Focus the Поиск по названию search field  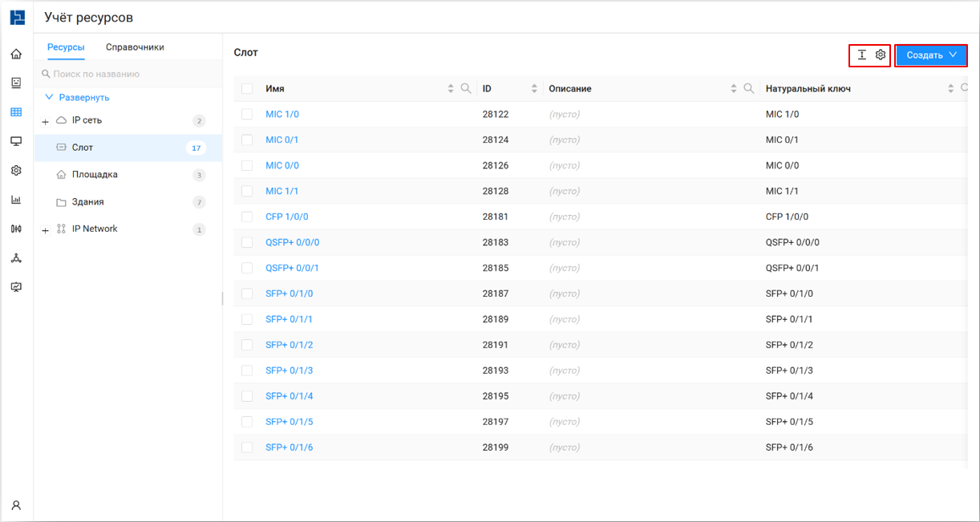[128, 74]
